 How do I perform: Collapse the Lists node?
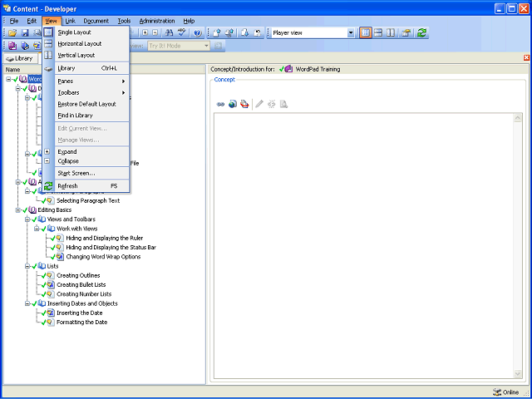(27, 266)
